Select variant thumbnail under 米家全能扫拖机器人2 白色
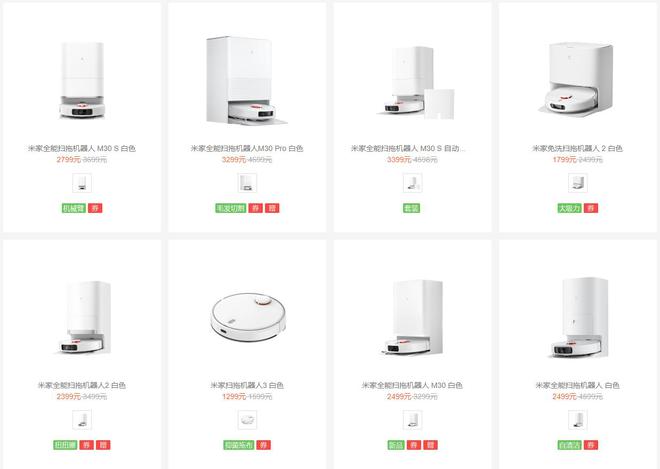The image size is (660, 469). pos(82,420)
